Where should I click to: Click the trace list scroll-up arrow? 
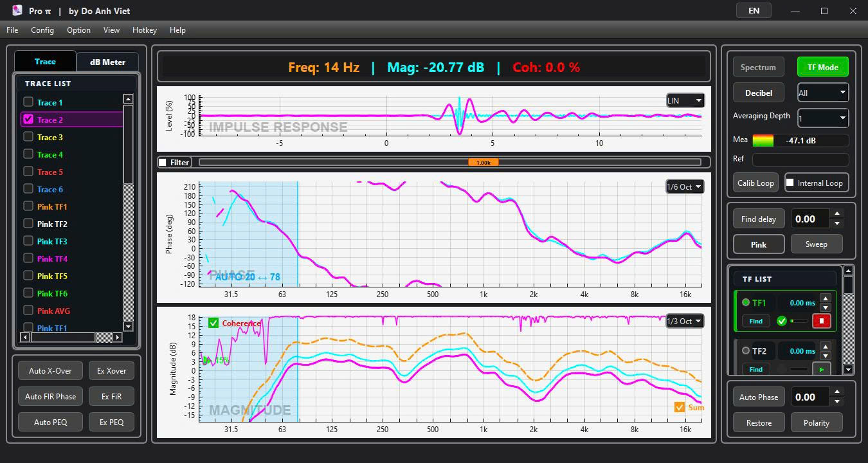128,99
